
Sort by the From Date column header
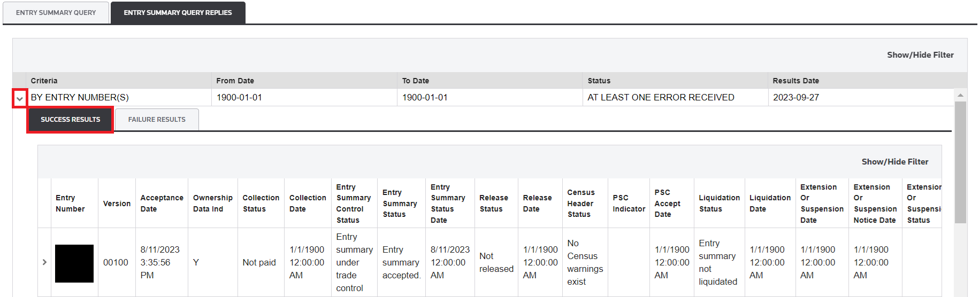point(235,81)
